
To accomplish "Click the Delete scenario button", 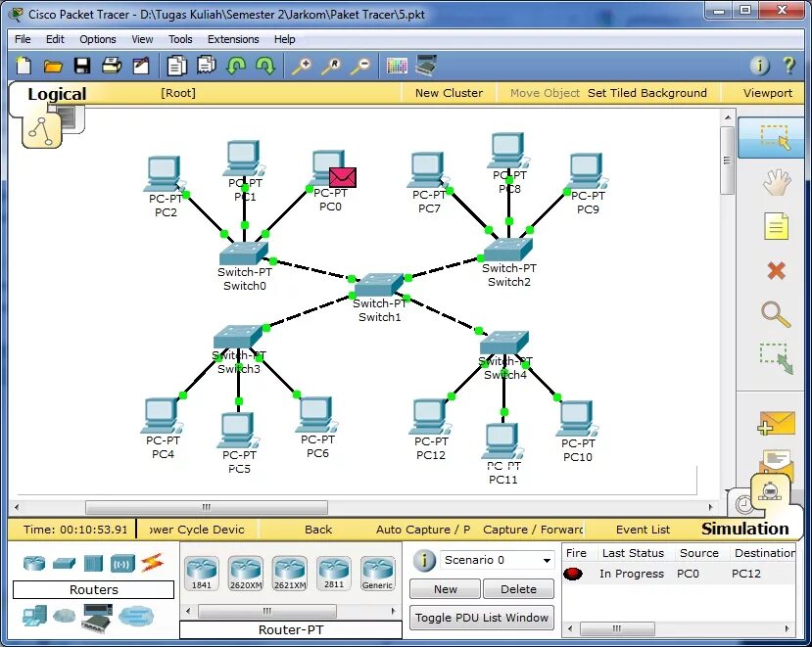I will pyautogui.click(x=518, y=589).
